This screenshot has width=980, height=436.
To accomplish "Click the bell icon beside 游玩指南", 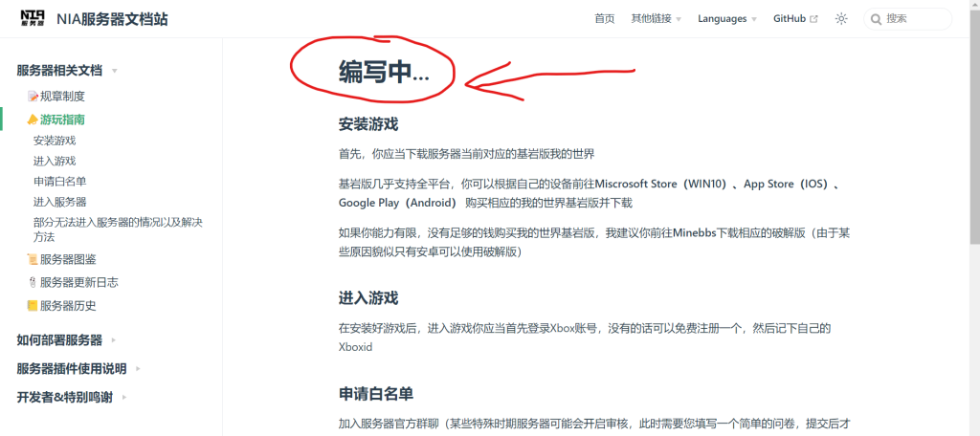I will [33, 120].
